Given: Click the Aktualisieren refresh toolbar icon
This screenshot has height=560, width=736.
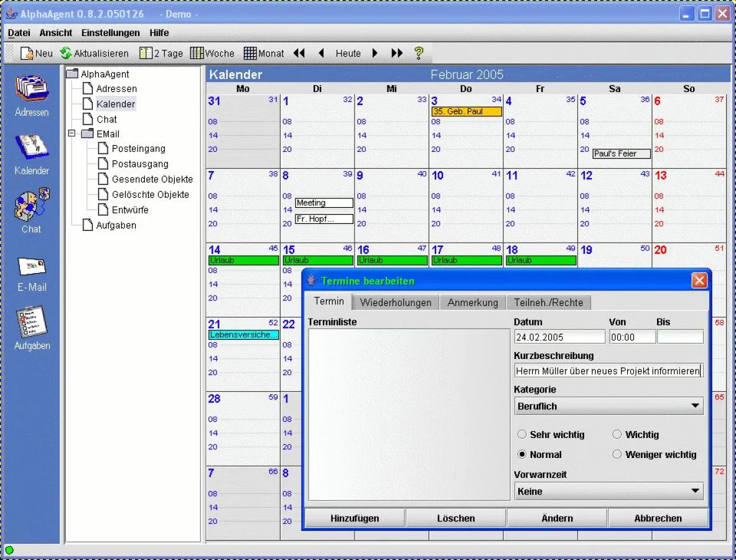Looking at the screenshot, I should 66,54.
